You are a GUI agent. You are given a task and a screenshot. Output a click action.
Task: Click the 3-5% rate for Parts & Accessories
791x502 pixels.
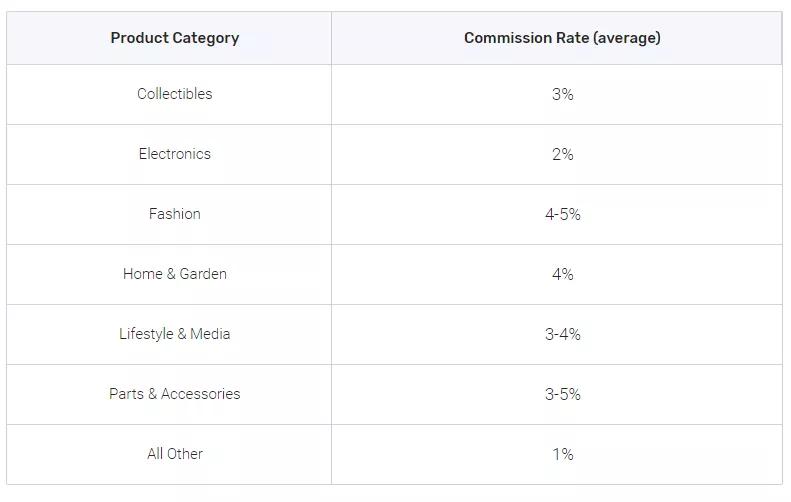tap(562, 394)
